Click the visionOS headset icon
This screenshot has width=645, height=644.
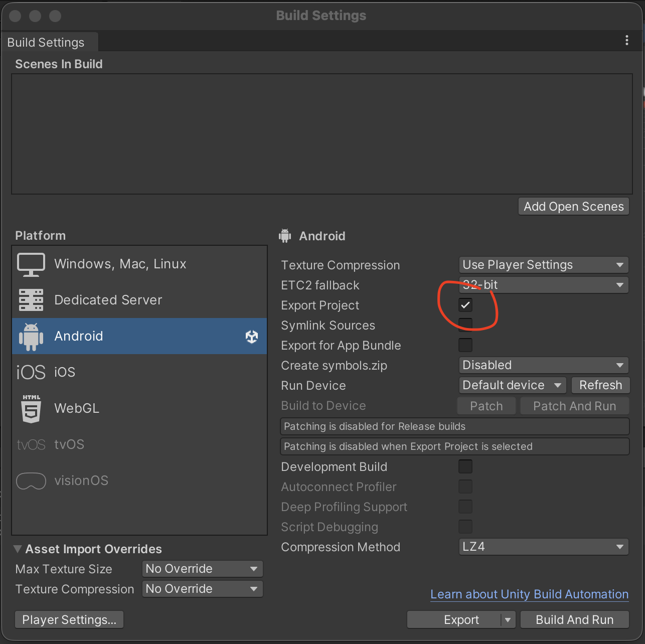coord(31,481)
